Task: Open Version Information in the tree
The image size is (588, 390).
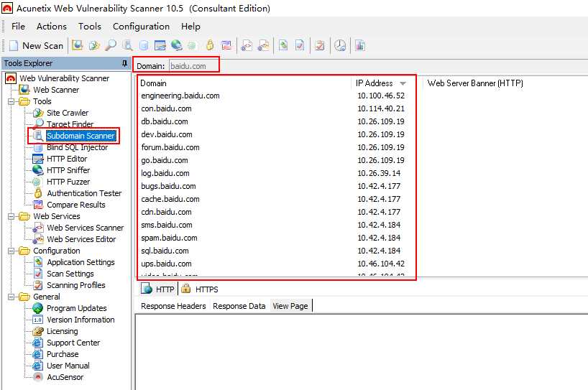Action: 81,320
